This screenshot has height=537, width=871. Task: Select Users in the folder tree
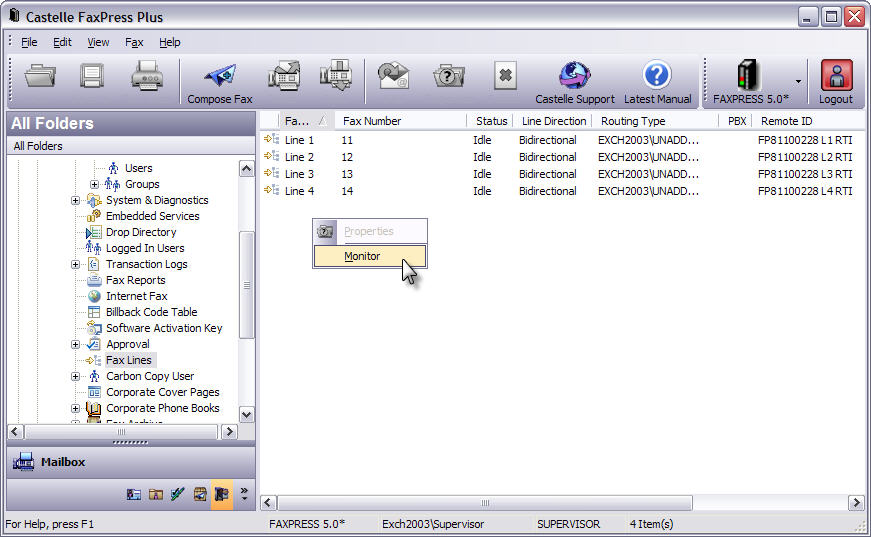tap(138, 168)
